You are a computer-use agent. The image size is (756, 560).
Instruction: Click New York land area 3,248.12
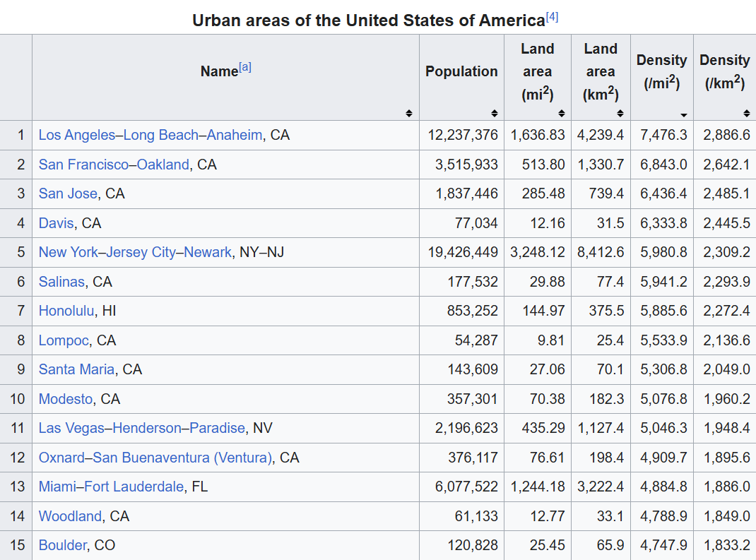(538, 252)
